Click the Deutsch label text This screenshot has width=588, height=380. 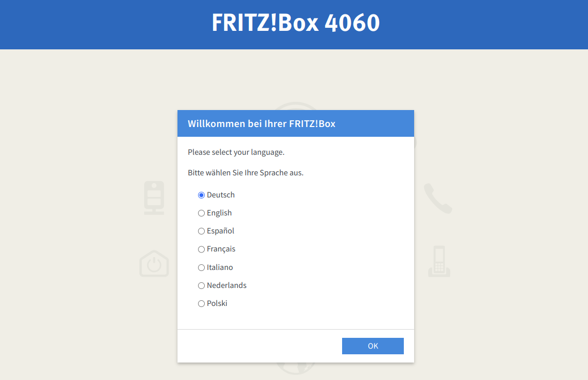(221, 195)
